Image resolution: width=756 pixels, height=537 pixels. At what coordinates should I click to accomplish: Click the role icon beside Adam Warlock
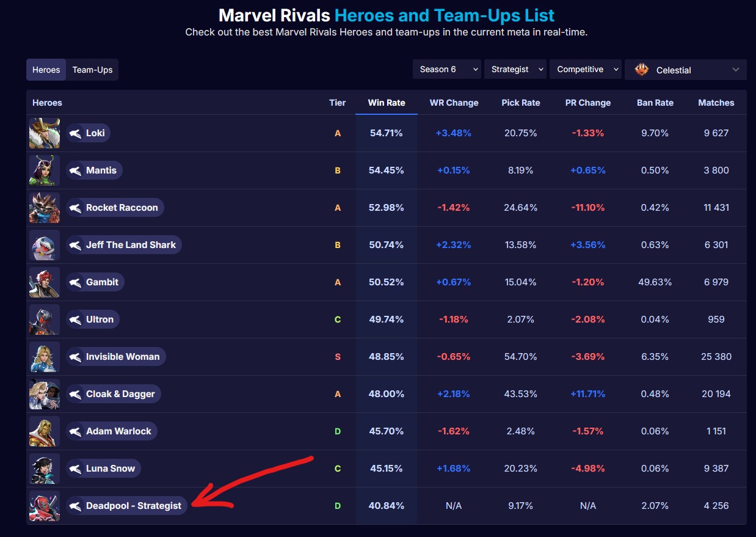point(75,431)
